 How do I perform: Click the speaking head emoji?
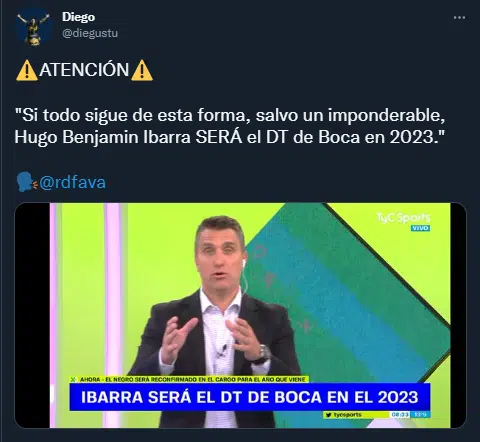coord(27,182)
